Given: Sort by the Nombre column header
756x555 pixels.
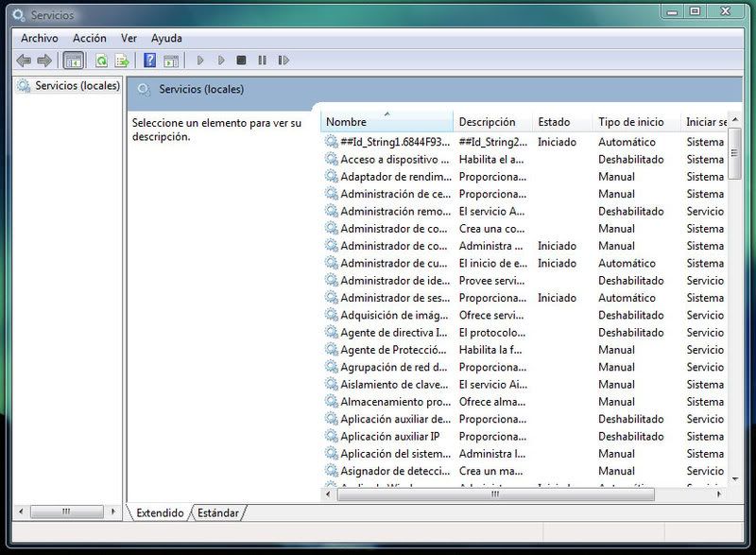Looking at the screenshot, I should pos(387,122).
